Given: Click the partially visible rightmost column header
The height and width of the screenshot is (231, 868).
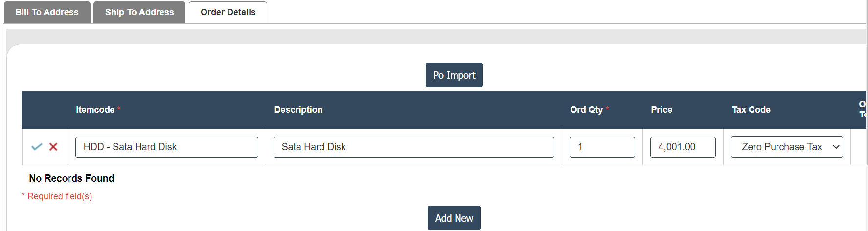Looking at the screenshot, I should point(862,109).
